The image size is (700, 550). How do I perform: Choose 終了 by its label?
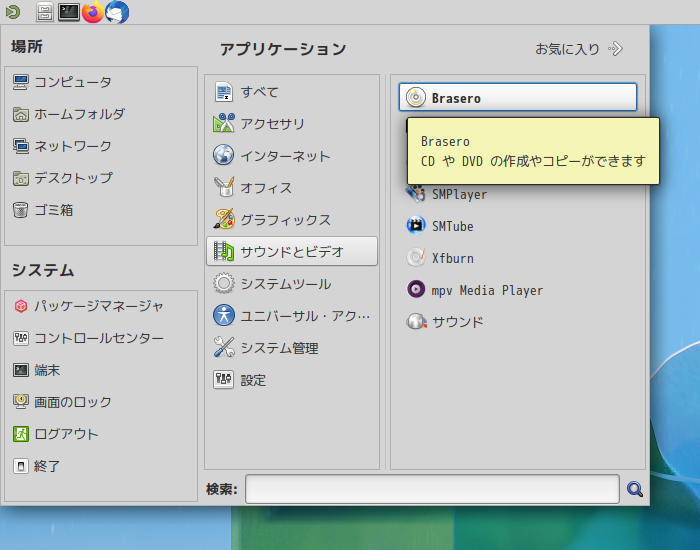coord(47,466)
